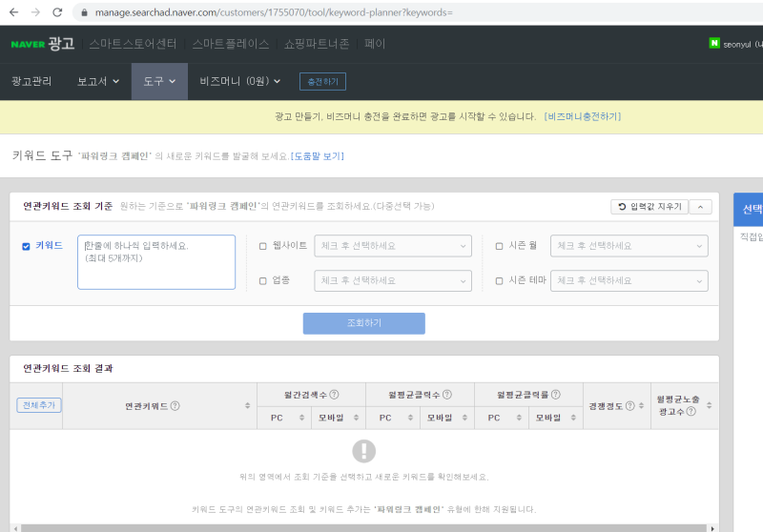Click the NAVER 광고 logo
This screenshot has width=763, height=532.
tap(43, 44)
